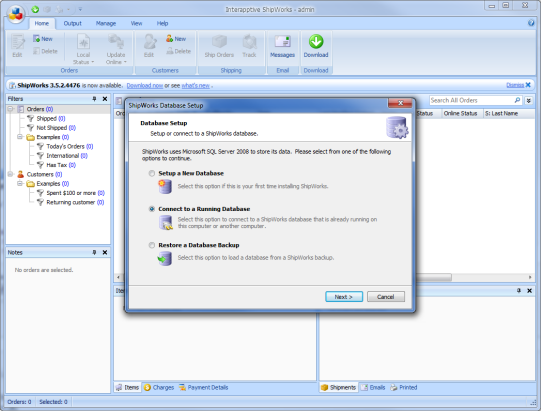
Task: Close the Filters panel
Action: pyautogui.click(x=105, y=99)
